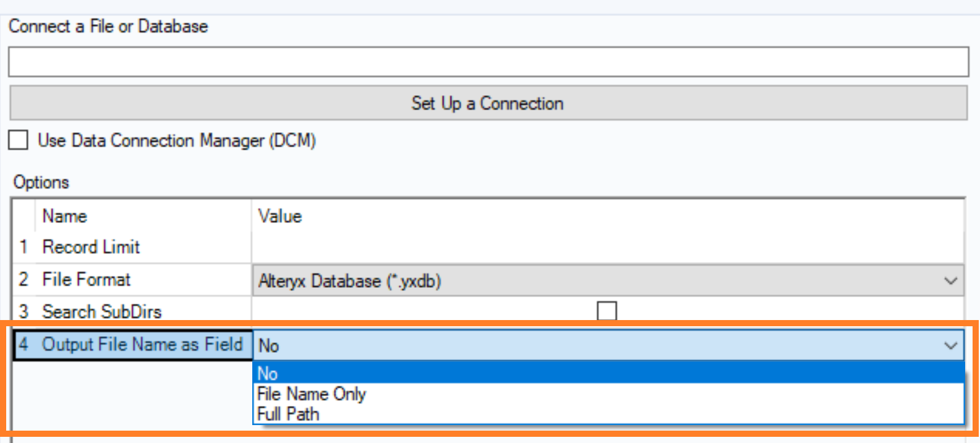The height and width of the screenshot is (443, 980).
Task: Select the highlighted No option in the list
Action: click(608, 373)
